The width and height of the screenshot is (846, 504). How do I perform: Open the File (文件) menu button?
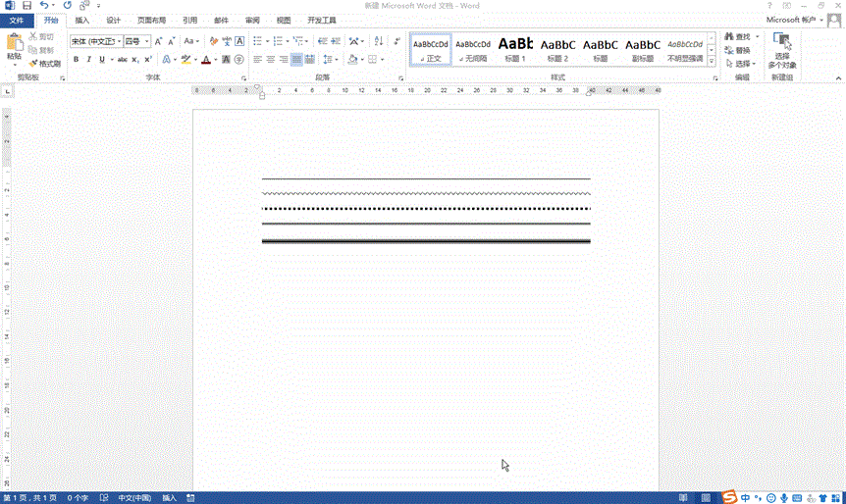pyautogui.click(x=17, y=20)
